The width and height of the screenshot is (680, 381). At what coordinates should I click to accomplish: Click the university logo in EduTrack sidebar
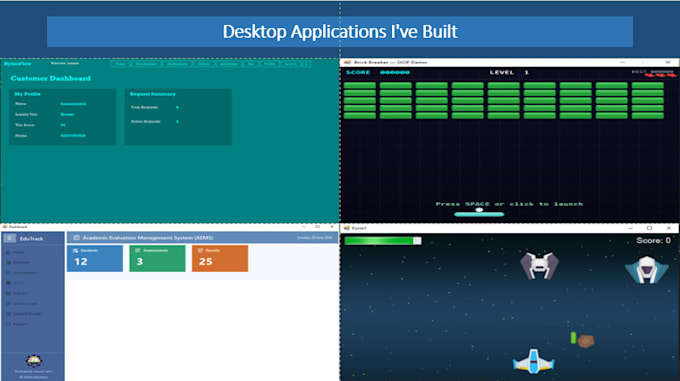[33, 361]
